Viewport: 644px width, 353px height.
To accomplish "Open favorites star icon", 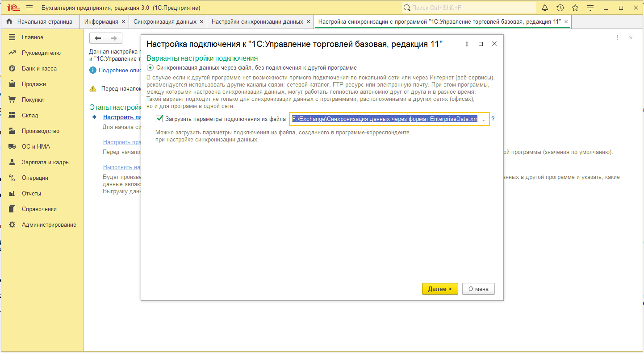I will point(575,8).
